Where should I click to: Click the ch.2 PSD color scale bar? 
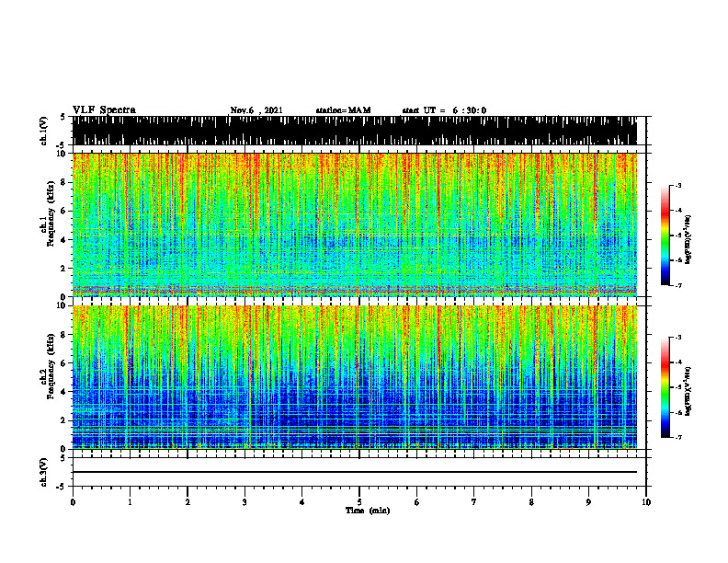[665, 387]
